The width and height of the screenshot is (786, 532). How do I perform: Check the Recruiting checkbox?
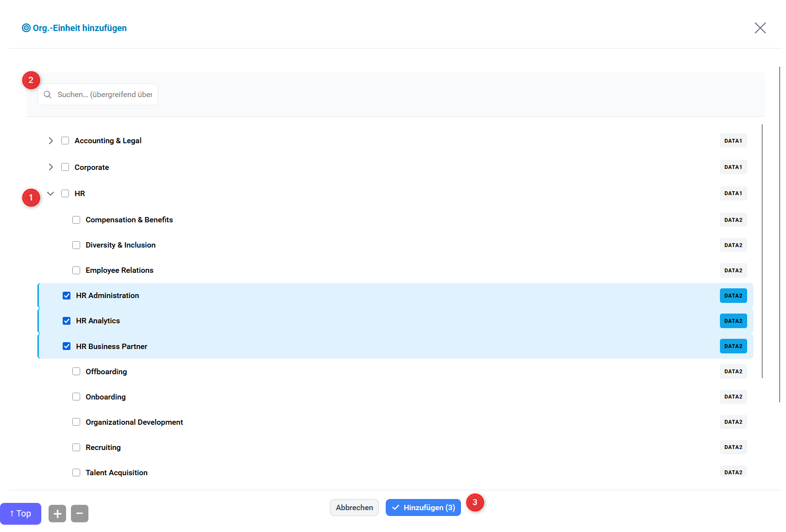[x=76, y=447]
